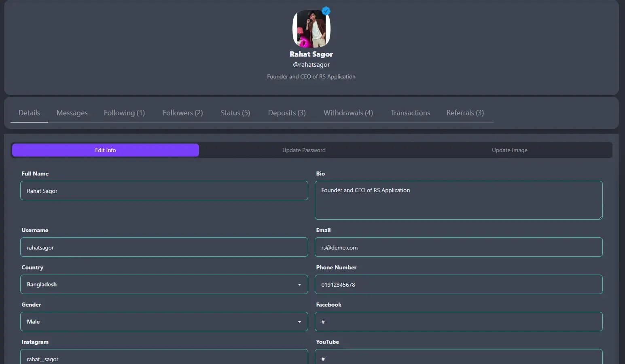The width and height of the screenshot is (625, 364).
Task: Click the Update Password button
Action: (304, 150)
